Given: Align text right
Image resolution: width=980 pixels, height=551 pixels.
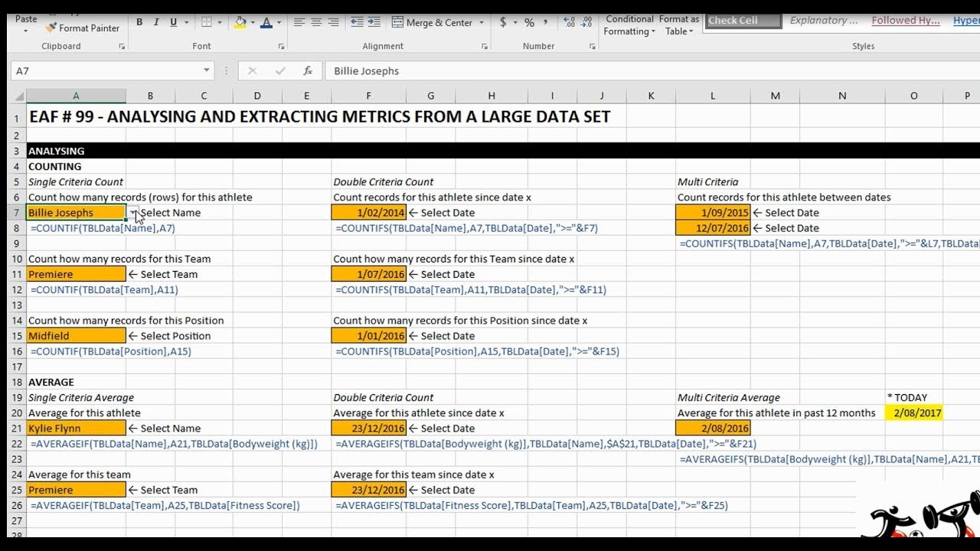Looking at the screenshot, I should pos(333,23).
